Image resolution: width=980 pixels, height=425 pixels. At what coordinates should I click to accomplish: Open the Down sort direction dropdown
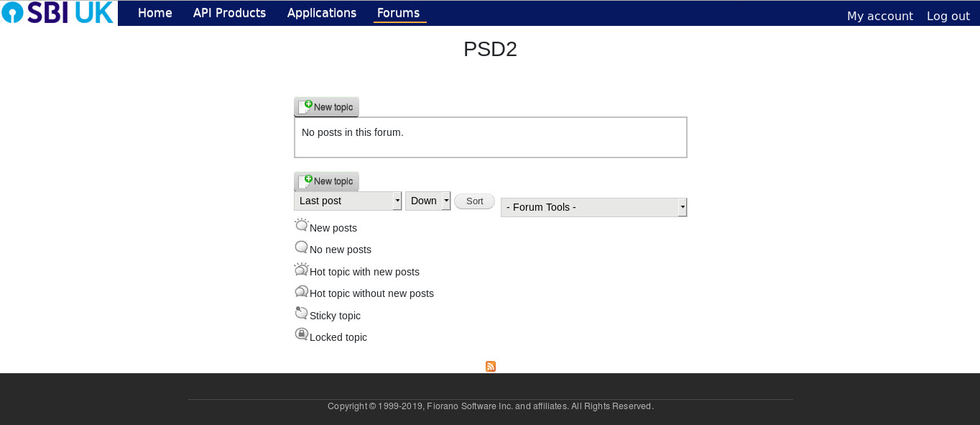[428, 201]
